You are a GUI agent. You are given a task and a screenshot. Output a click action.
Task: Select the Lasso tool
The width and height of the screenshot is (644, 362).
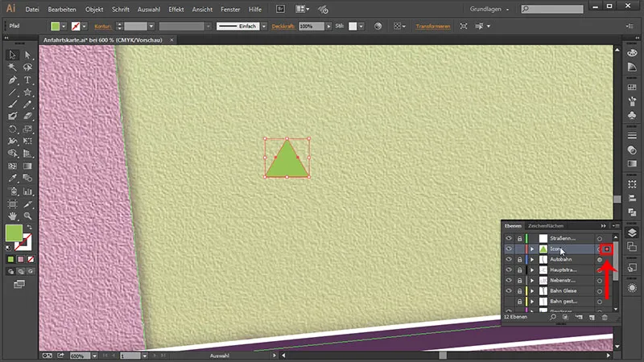click(x=27, y=67)
